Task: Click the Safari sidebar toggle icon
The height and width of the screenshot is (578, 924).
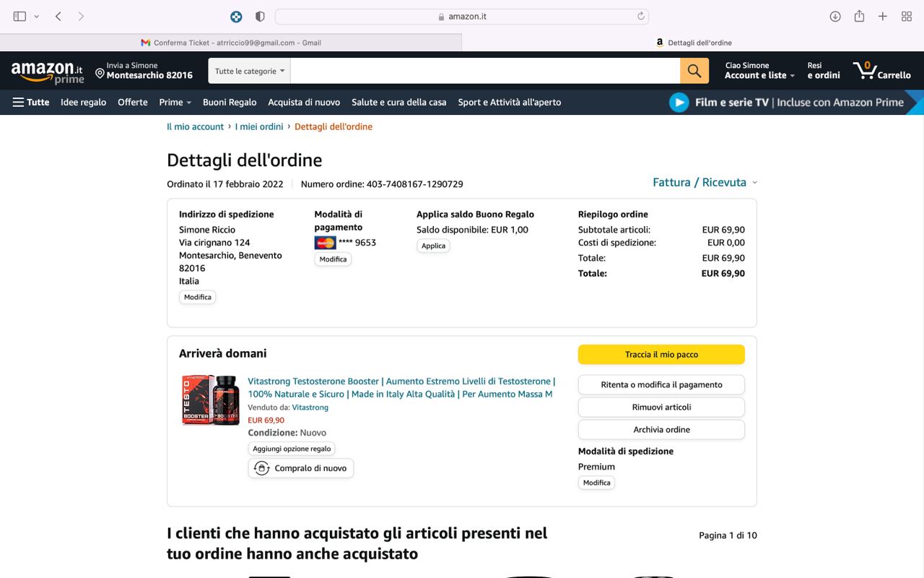Action: click(x=19, y=16)
